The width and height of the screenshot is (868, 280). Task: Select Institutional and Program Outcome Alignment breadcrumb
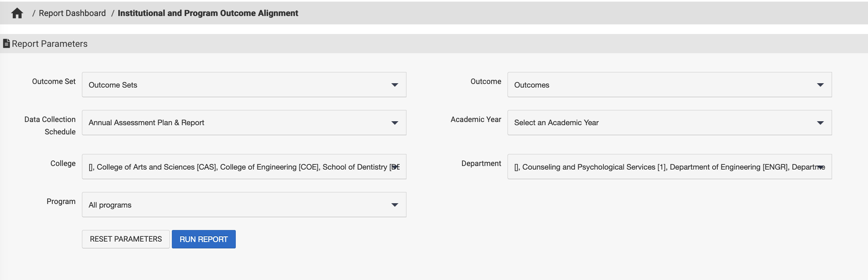(x=208, y=13)
